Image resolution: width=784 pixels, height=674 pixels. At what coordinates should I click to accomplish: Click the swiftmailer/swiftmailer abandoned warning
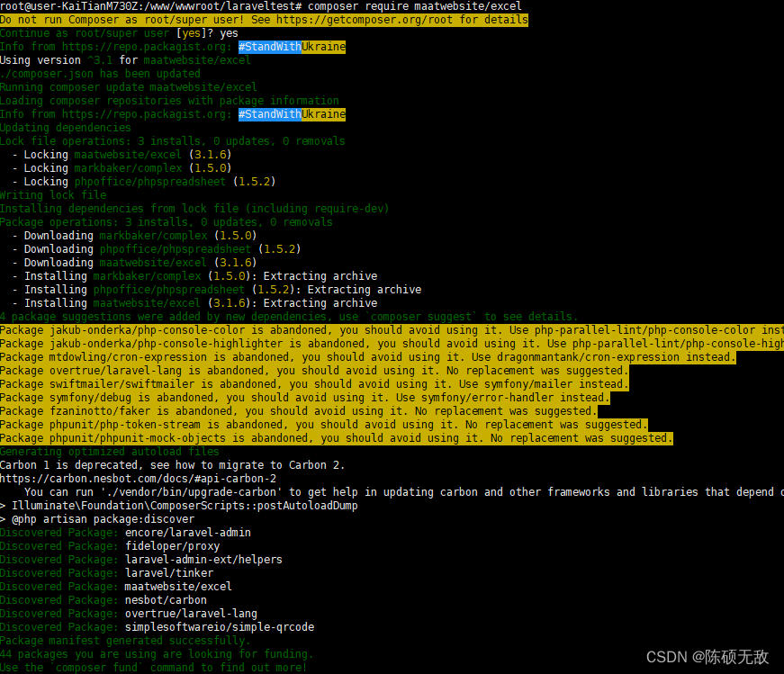314,384
